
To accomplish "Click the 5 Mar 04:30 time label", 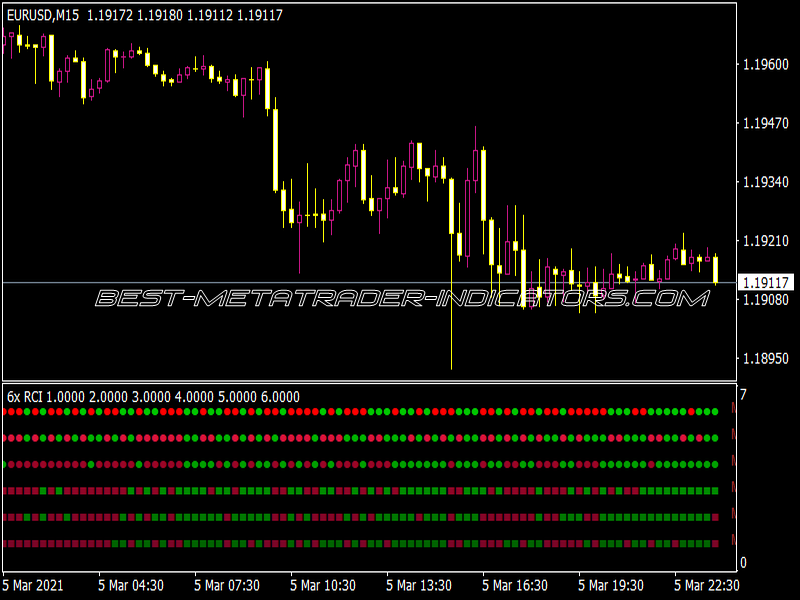I will point(131,585).
